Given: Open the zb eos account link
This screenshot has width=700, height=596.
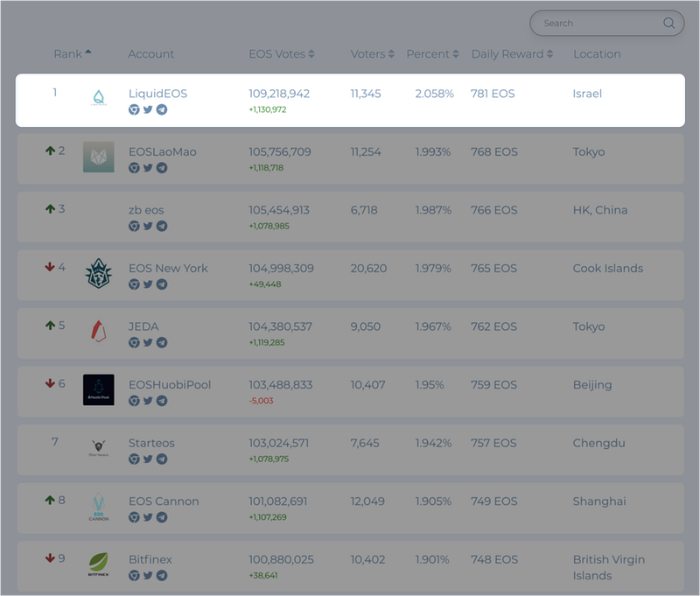Looking at the screenshot, I should [x=146, y=210].
